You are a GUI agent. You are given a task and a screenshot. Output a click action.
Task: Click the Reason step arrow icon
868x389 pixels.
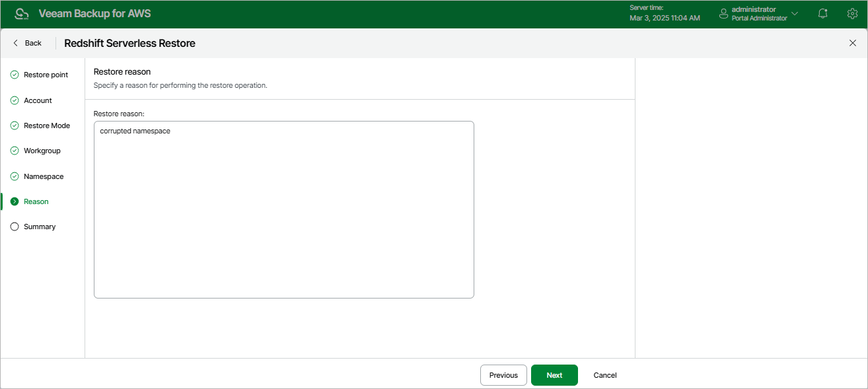[x=15, y=201]
